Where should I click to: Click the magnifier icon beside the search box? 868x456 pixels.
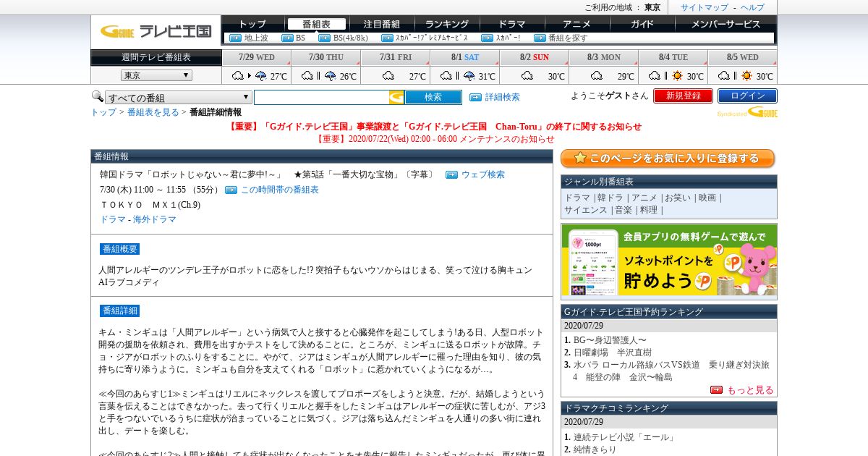tap(97, 96)
